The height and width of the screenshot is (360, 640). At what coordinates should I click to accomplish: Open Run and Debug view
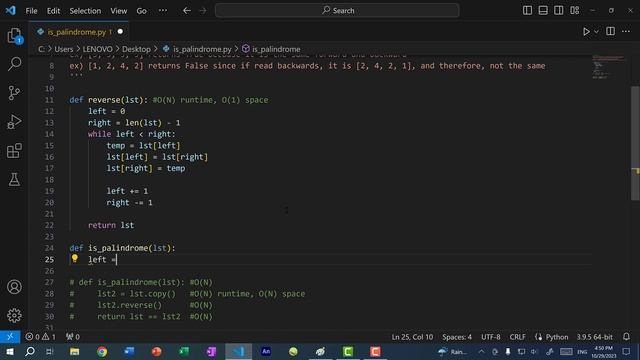(14, 122)
